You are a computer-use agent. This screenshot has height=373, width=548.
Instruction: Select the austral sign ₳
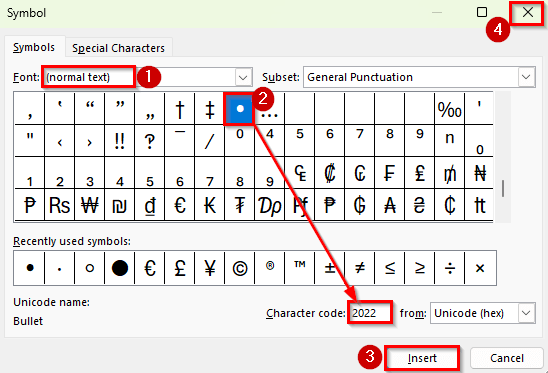(x=389, y=205)
